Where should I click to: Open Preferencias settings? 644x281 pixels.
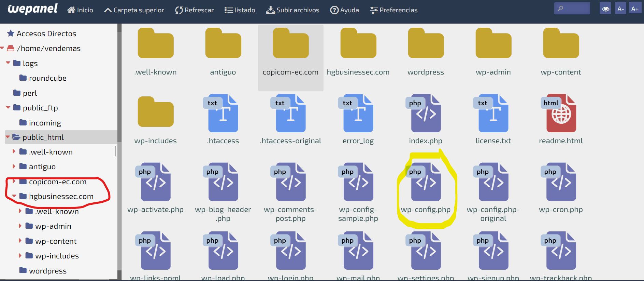(393, 10)
